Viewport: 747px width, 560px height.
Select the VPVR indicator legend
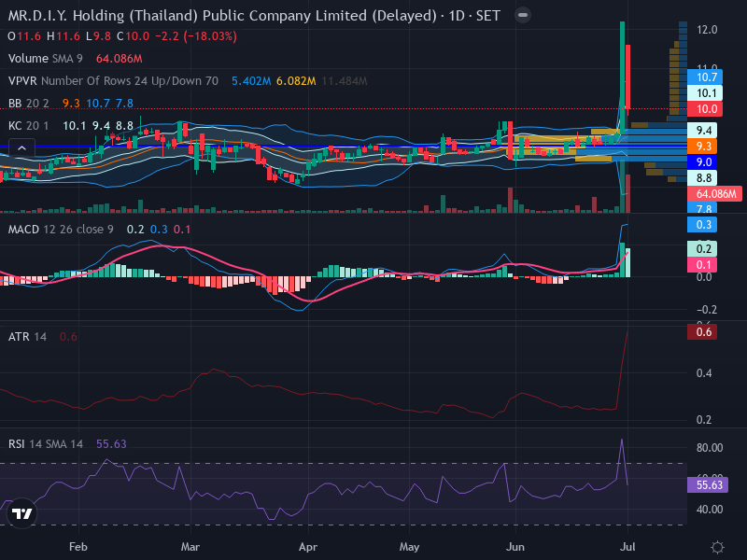113,81
